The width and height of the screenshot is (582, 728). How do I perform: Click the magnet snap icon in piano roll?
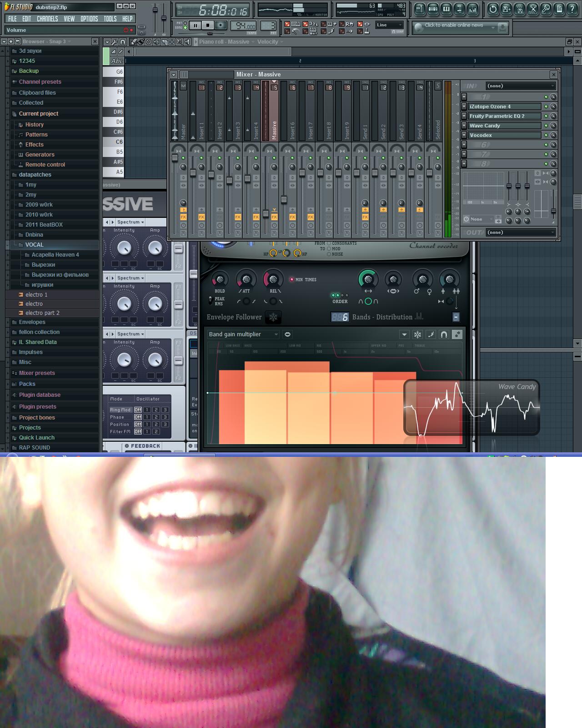[122, 42]
